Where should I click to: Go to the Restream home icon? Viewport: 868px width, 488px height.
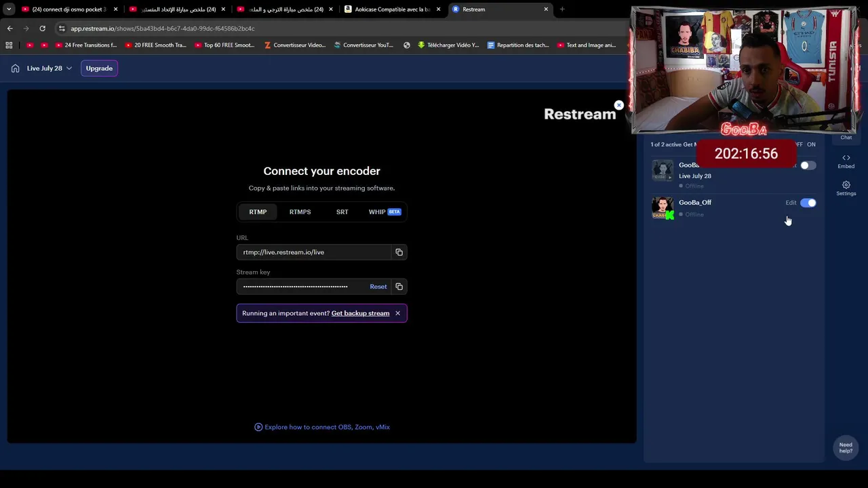click(15, 68)
